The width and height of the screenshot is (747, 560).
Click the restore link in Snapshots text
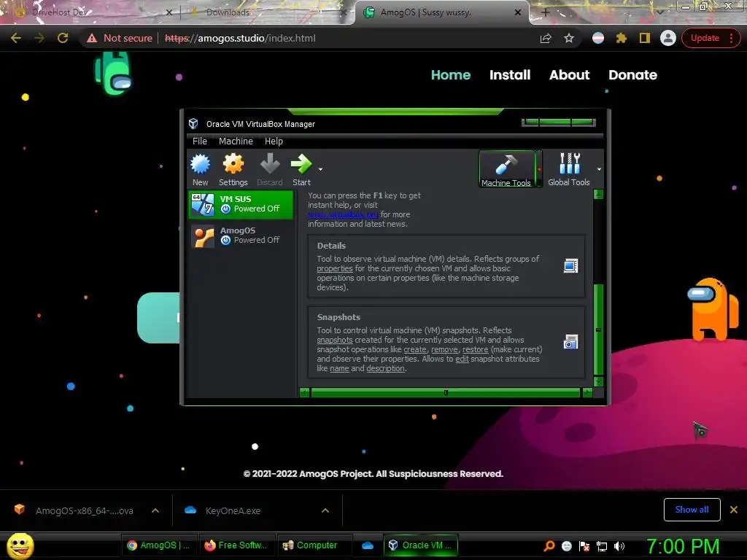476,349
